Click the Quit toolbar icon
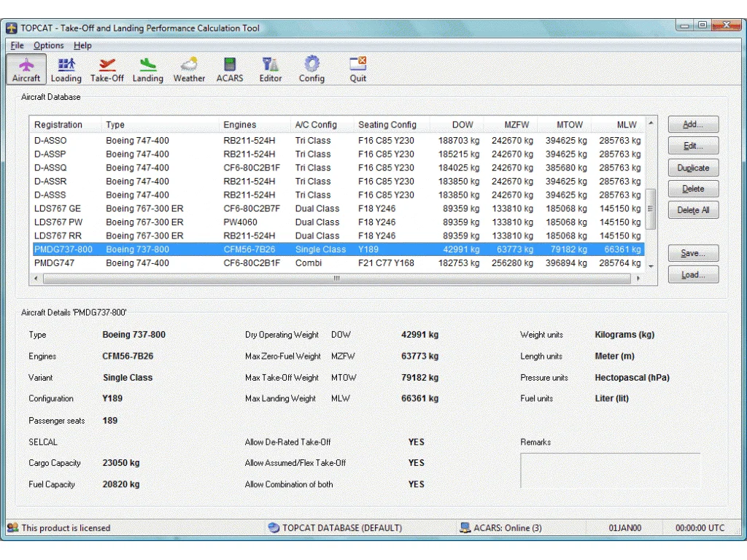Screen dimensions: 747x560 tap(357, 69)
